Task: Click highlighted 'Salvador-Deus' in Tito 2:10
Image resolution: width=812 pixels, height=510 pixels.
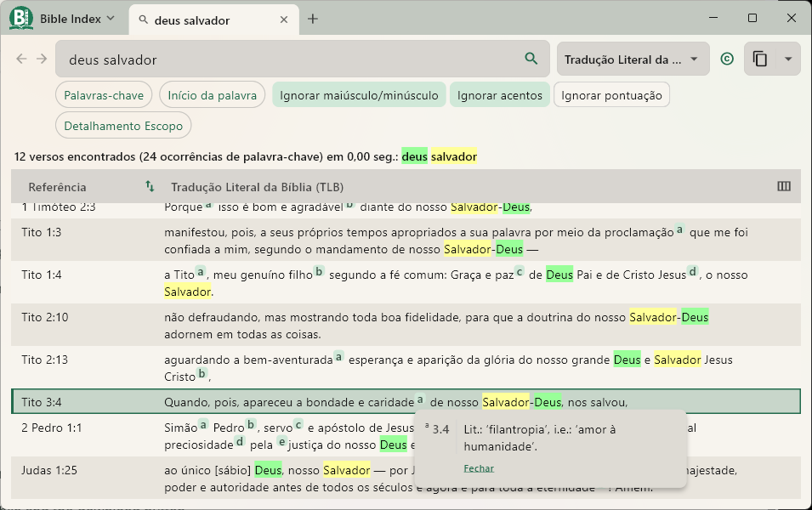Action: pyautogui.click(x=668, y=317)
